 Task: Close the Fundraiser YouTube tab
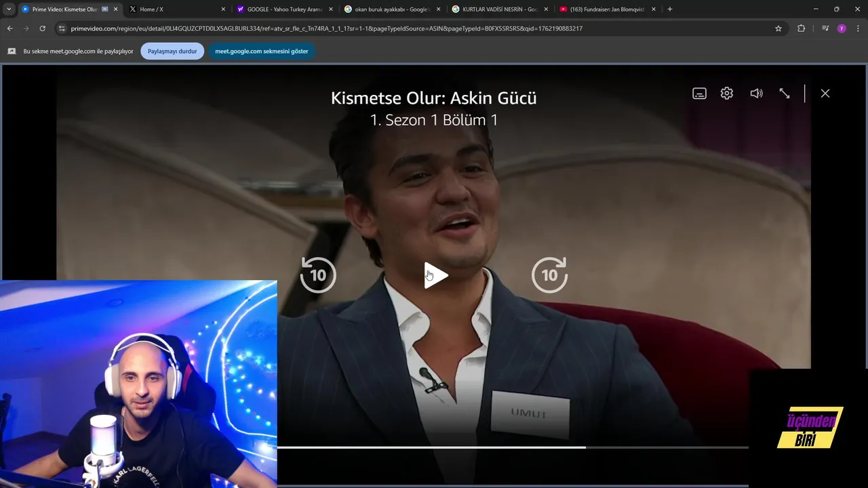654,9
